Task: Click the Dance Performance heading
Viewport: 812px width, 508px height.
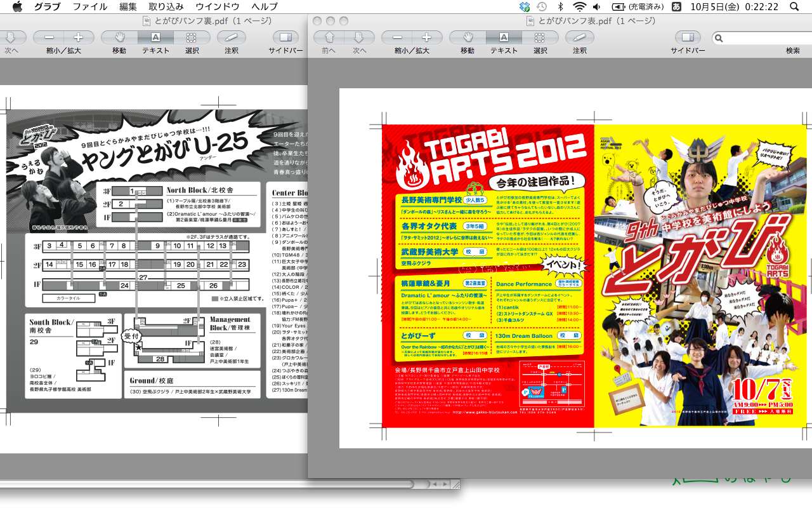Action: pos(524,284)
